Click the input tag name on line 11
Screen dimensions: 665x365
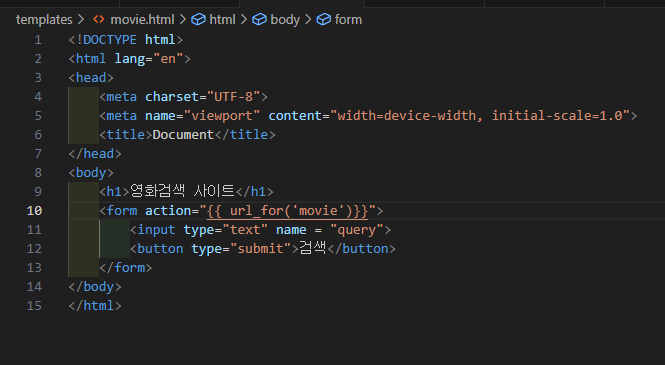[x=156, y=230]
